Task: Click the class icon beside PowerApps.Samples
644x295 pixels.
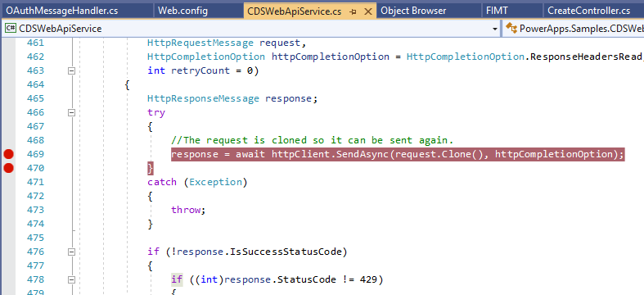Action: tap(511, 29)
